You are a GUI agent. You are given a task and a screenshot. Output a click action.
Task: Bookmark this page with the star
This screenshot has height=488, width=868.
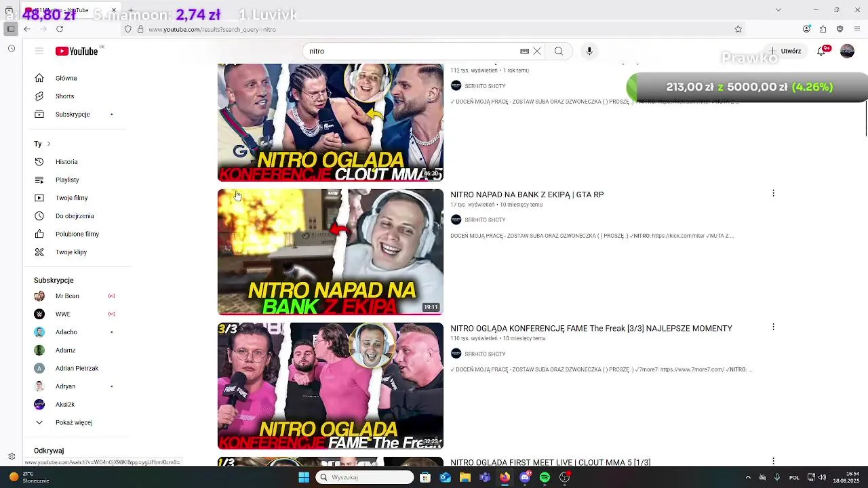pos(738,29)
